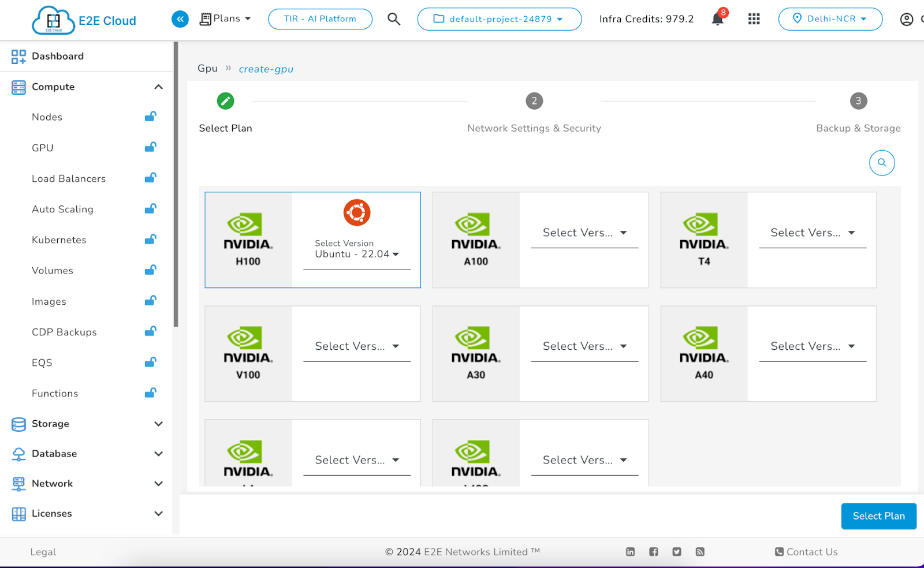Click the round search button above GPU cards

pos(882,163)
